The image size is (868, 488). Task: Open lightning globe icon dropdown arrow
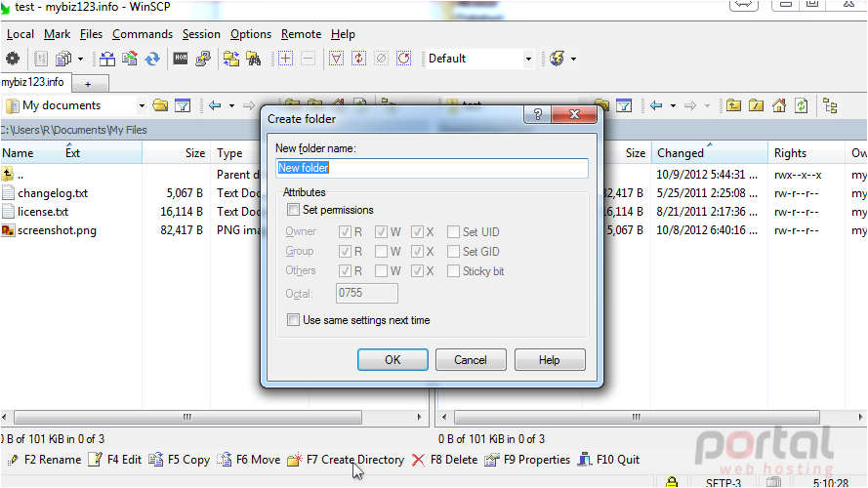tap(573, 59)
